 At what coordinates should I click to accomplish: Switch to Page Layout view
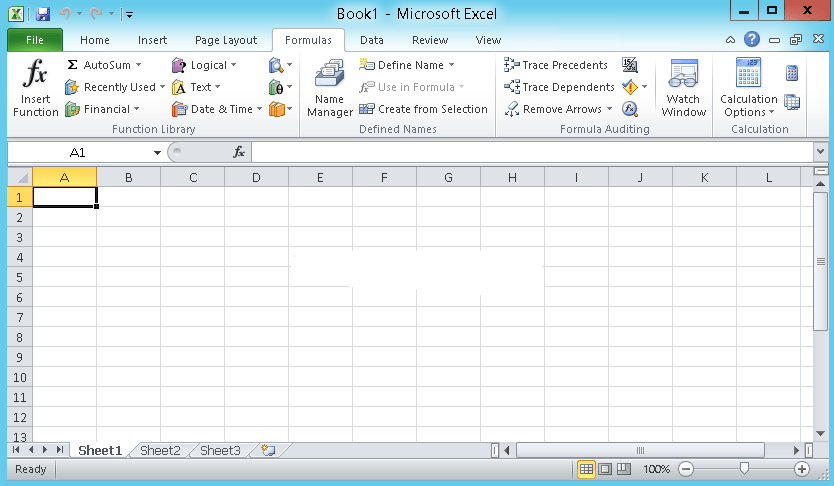tap(605, 469)
